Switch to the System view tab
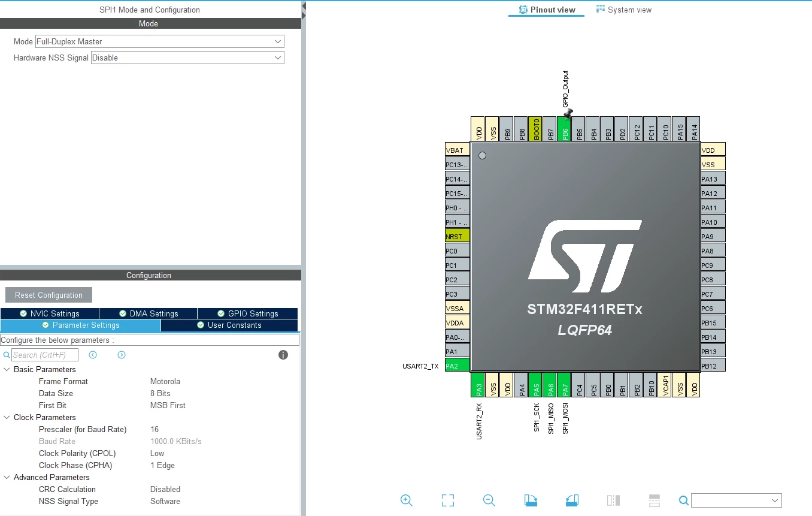The height and width of the screenshot is (516, 812). 624,10
